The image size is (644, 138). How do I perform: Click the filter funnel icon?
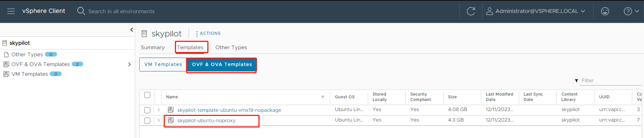pos(577,81)
